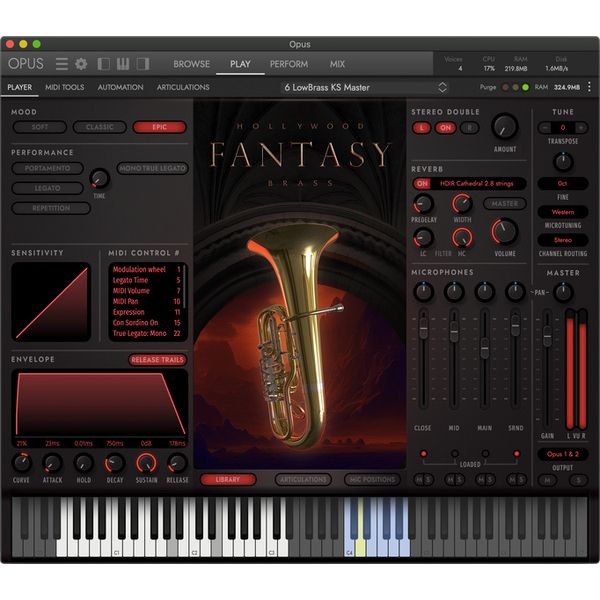600x600 pixels.
Task: Adjust the Stereo Double Amount knob
Action: click(x=505, y=127)
